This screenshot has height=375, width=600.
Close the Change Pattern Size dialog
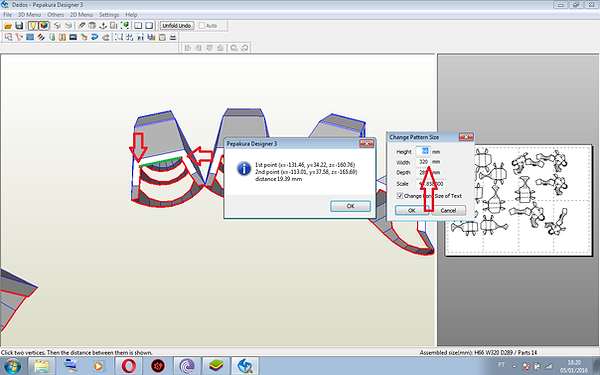click(x=466, y=137)
